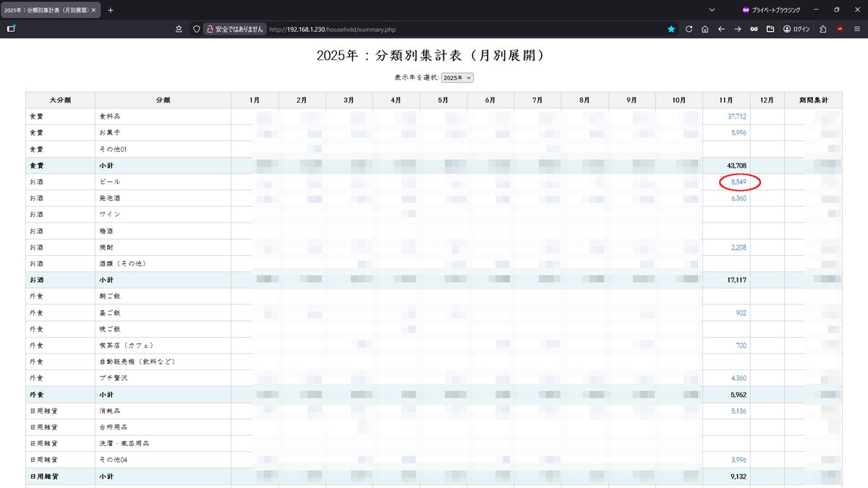Click the その他01 category cell

(163, 149)
